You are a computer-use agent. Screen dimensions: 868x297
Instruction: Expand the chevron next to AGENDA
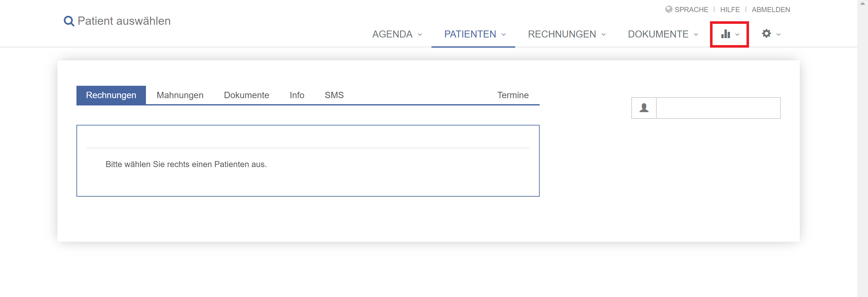[x=420, y=34]
